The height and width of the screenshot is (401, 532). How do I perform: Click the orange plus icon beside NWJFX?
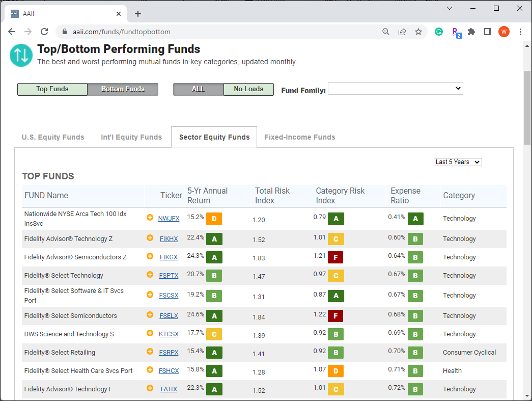[x=150, y=217]
